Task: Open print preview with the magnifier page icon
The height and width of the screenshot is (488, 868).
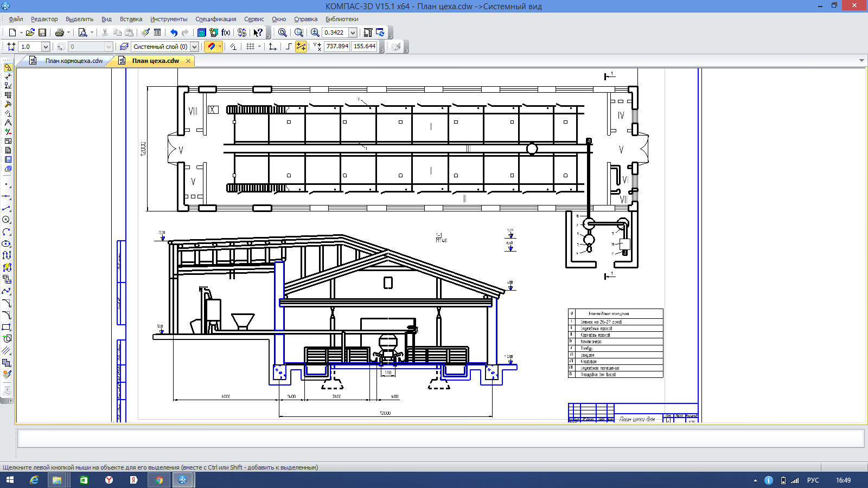Action: coord(83,33)
